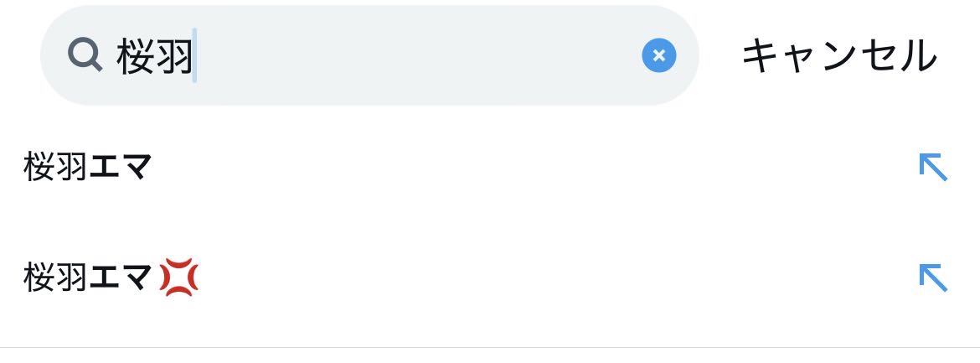The image size is (980, 363).
Task: Click the character 羽 in the search box
Action: tap(174, 56)
